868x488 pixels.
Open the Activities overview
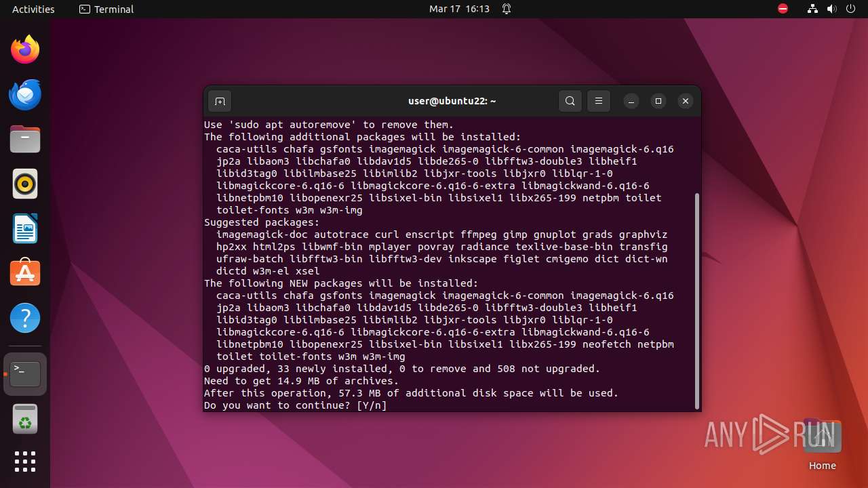click(x=33, y=9)
